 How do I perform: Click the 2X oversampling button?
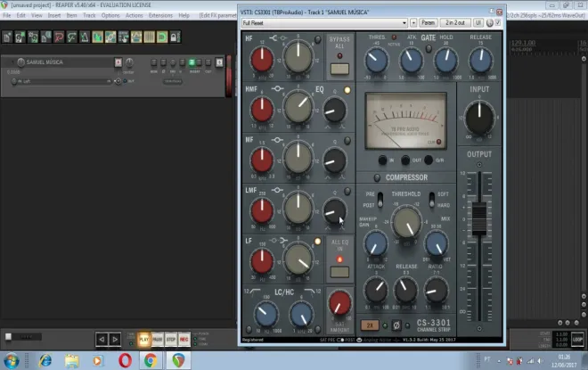pyautogui.click(x=370, y=325)
